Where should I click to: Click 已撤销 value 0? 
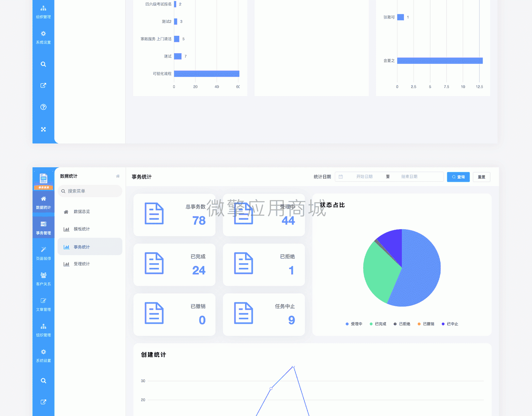click(202, 320)
